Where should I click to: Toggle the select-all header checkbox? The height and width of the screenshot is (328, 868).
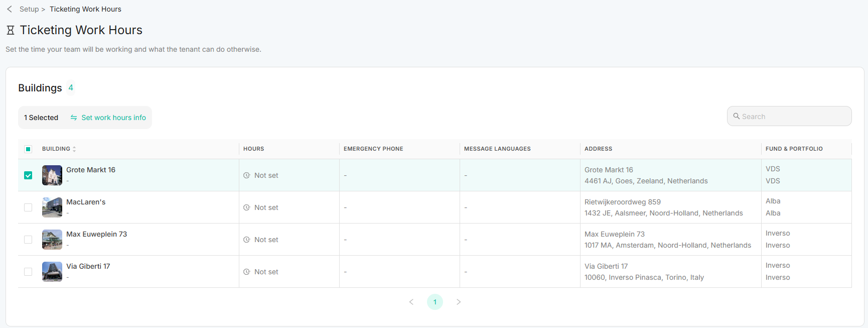coord(28,149)
